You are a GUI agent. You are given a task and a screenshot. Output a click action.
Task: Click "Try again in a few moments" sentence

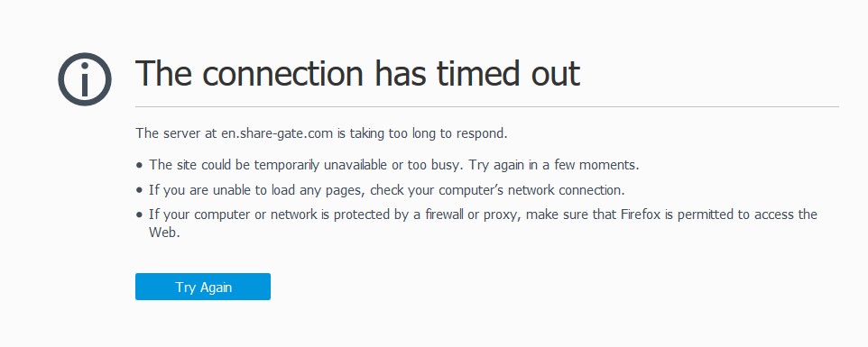(554, 165)
